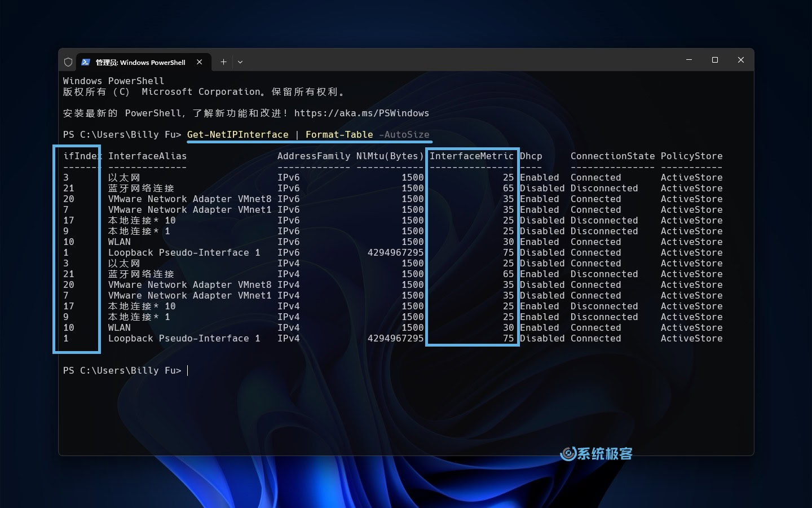Close the terminal window
The image size is (812, 508).
click(x=741, y=60)
